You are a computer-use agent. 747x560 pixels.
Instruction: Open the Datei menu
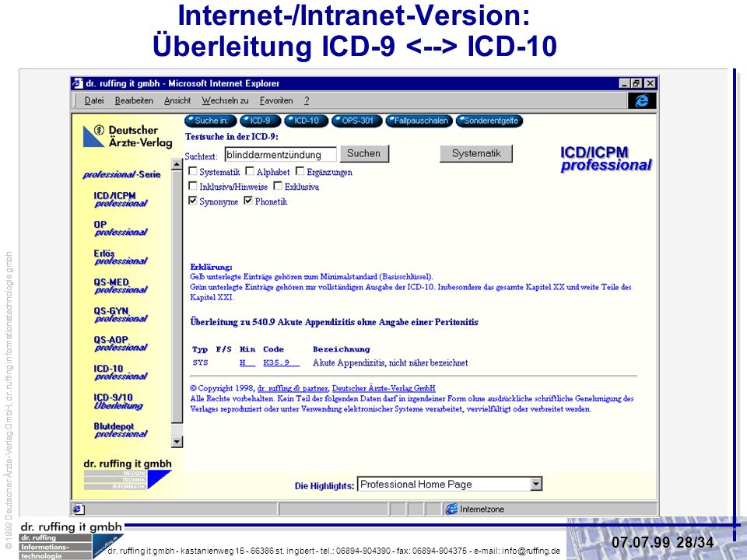pyautogui.click(x=94, y=100)
